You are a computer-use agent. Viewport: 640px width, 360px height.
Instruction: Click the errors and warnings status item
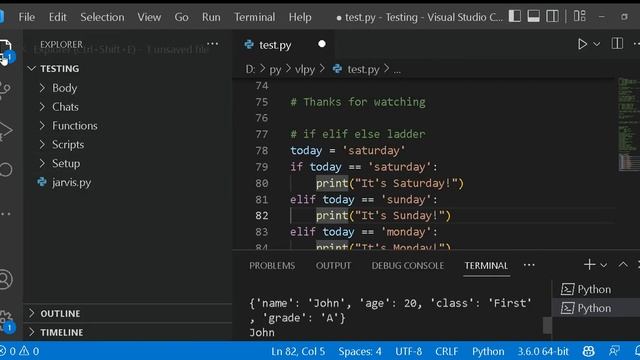(20, 351)
